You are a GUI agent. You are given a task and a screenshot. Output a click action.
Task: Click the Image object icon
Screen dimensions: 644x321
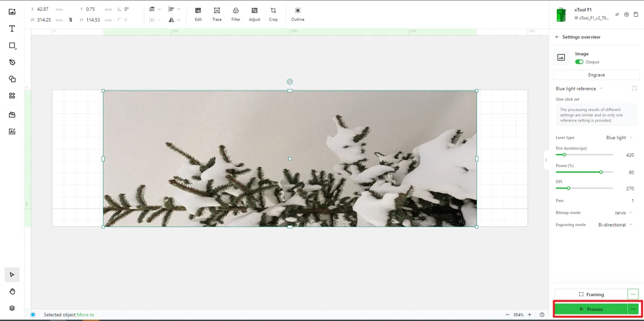(x=561, y=58)
